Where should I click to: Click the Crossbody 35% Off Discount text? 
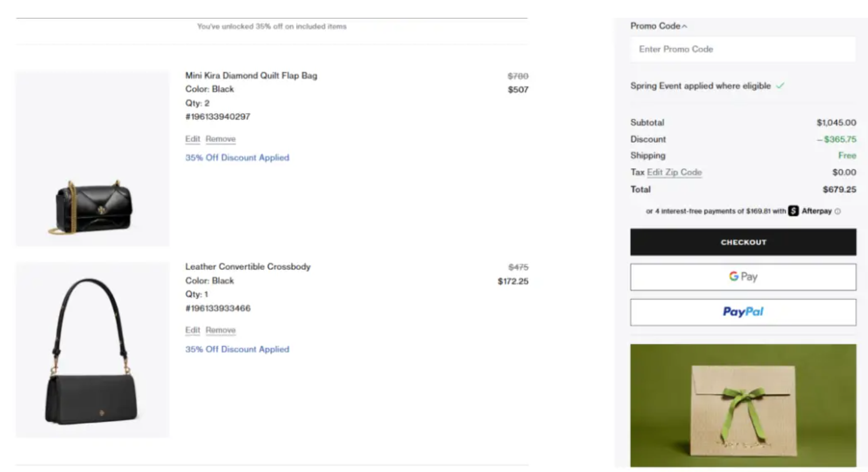[237, 349]
